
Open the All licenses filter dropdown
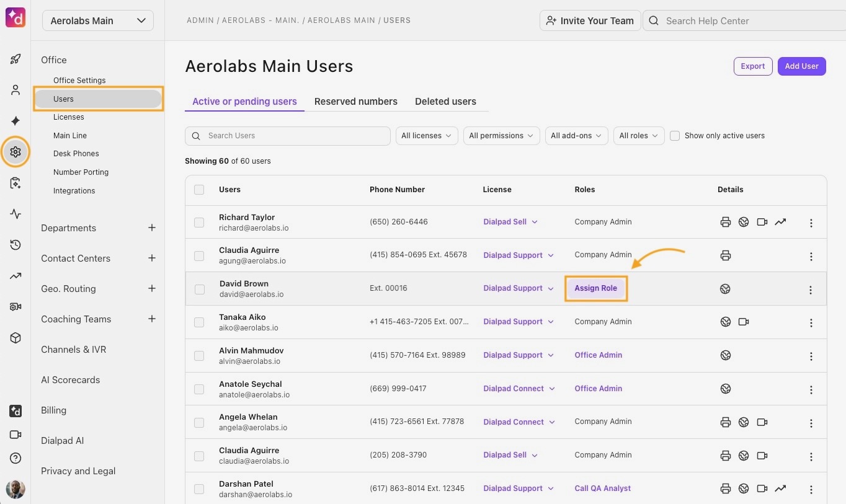pos(427,136)
